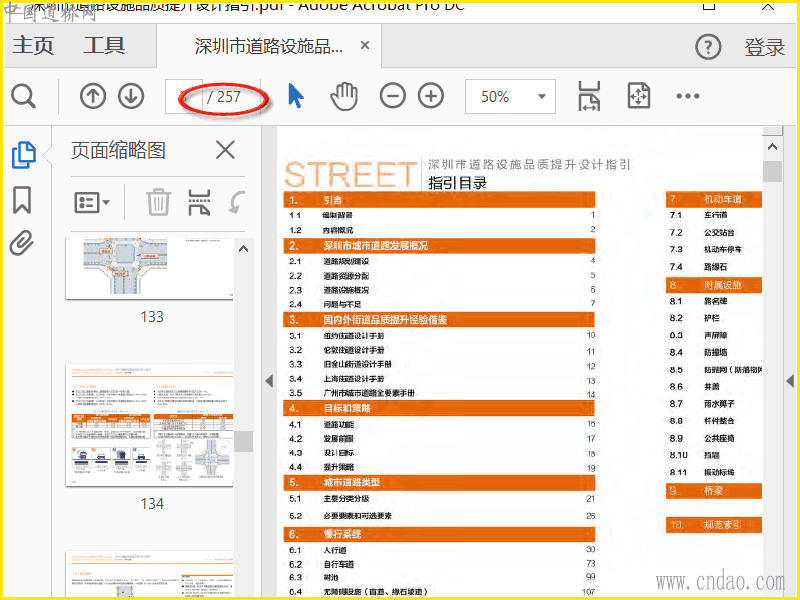Go to previous page with up arrow

(x=93, y=96)
